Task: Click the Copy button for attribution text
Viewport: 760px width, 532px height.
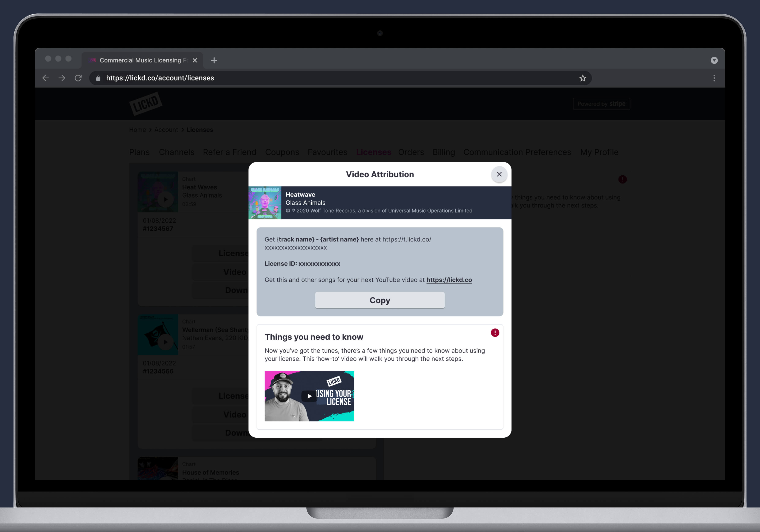Action: pos(380,300)
